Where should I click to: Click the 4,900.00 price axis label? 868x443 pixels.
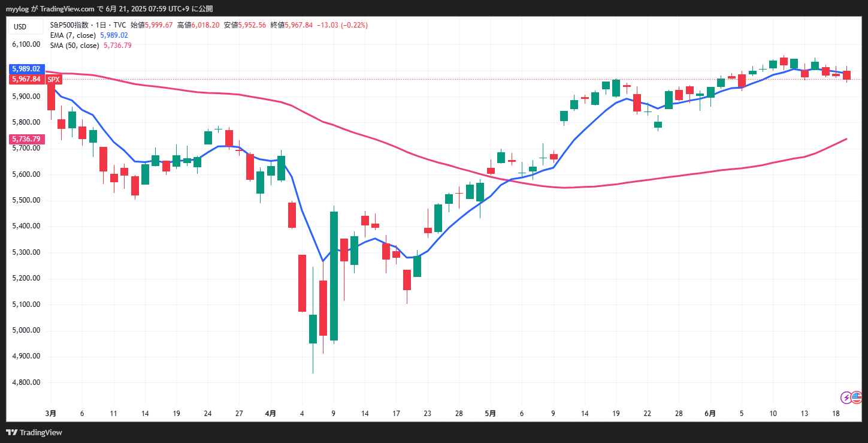(x=26, y=356)
